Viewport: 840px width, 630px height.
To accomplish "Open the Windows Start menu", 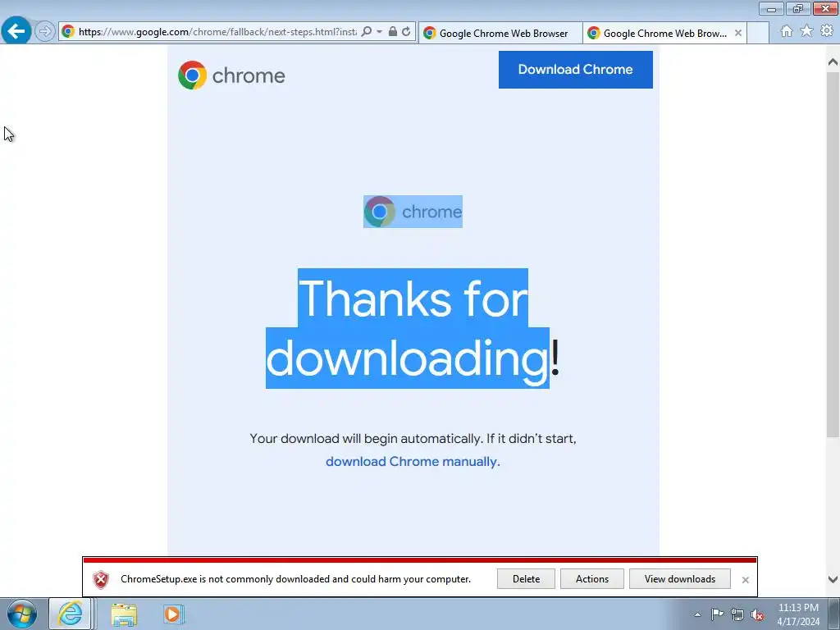I will (x=22, y=614).
